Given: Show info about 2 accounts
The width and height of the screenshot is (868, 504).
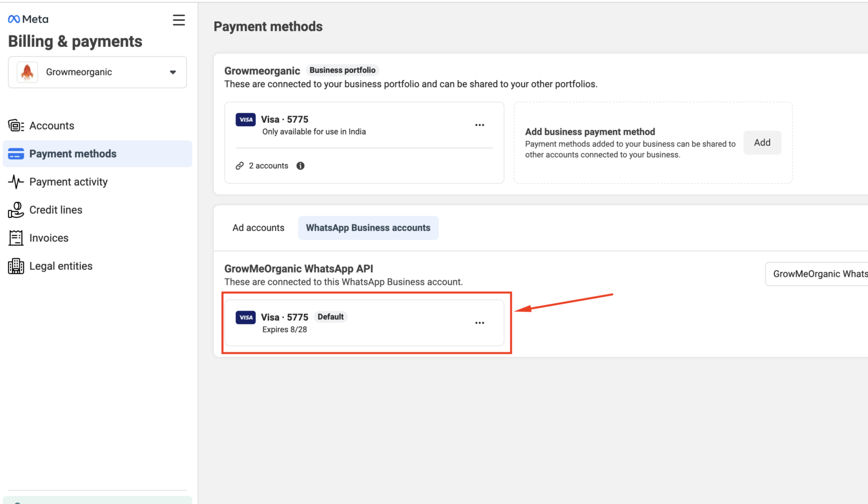Looking at the screenshot, I should (x=301, y=166).
